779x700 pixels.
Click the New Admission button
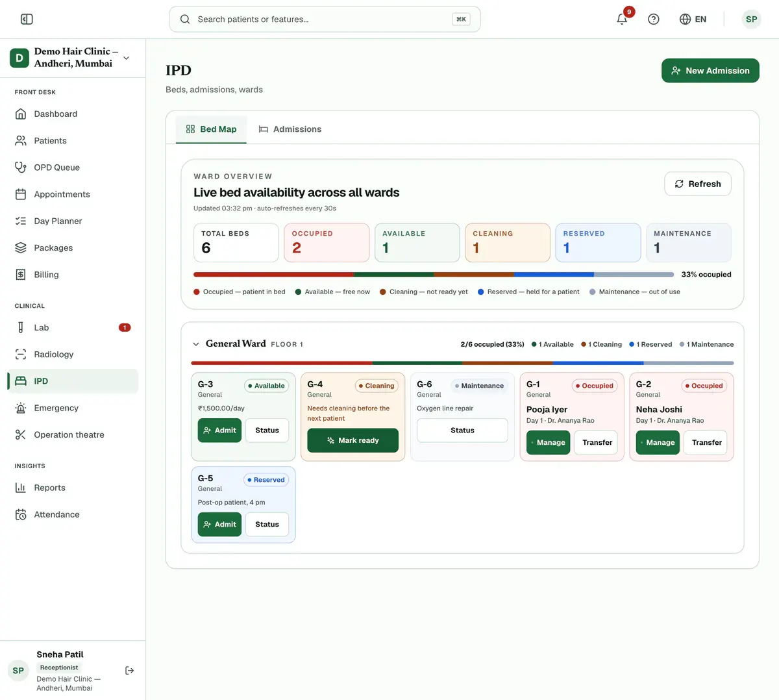pyautogui.click(x=710, y=71)
